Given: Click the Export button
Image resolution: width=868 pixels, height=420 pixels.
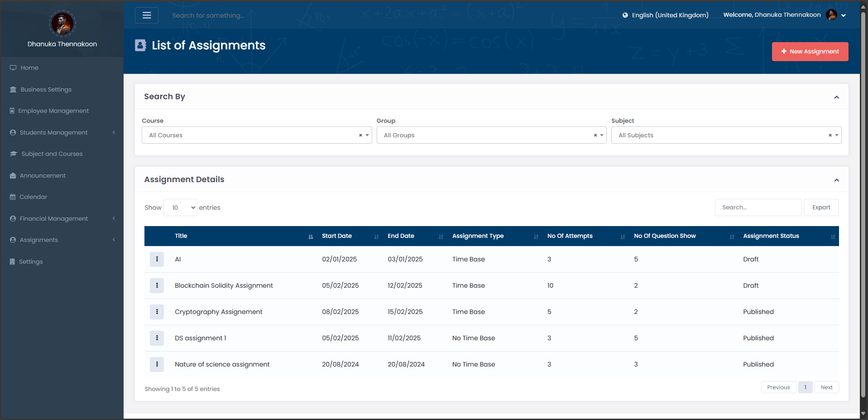Looking at the screenshot, I should click(x=821, y=208).
